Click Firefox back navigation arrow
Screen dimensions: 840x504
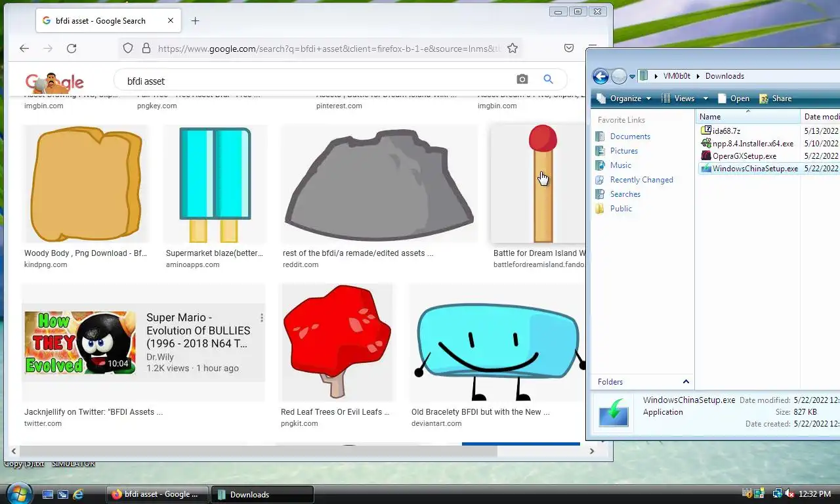24,48
